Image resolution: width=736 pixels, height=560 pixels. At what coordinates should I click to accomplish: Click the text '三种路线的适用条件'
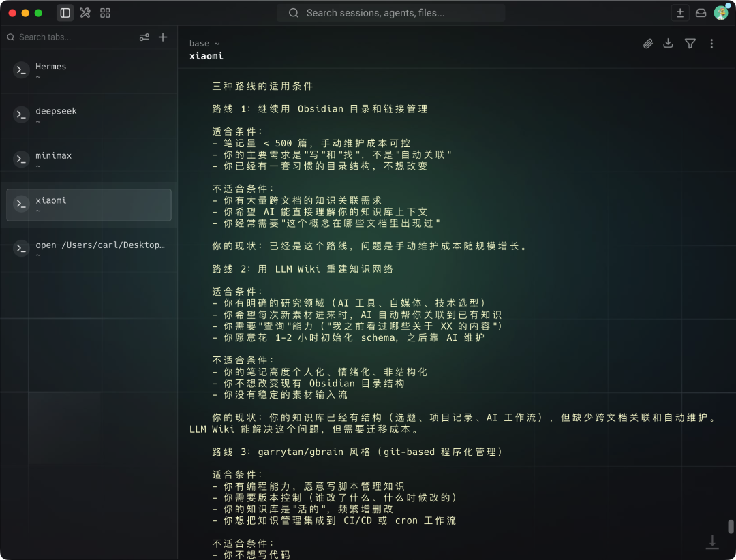[262, 86]
